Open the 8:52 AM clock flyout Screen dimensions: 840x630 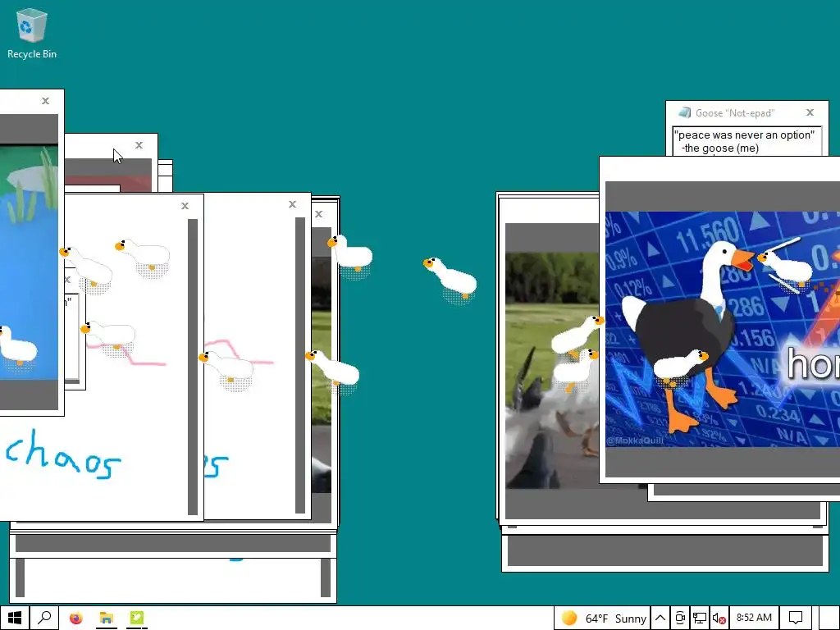pos(754,618)
